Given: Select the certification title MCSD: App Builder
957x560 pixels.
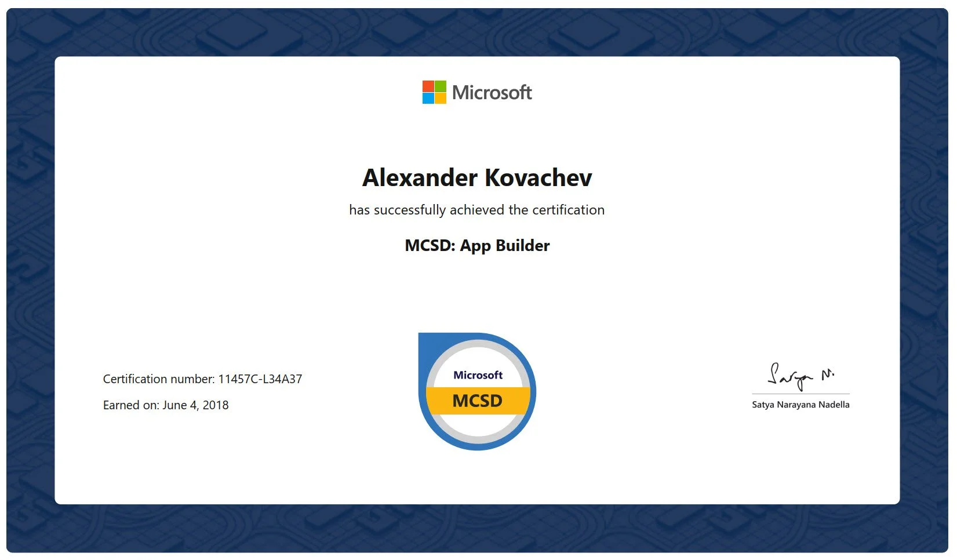Looking at the screenshot, I should (x=476, y=245).
